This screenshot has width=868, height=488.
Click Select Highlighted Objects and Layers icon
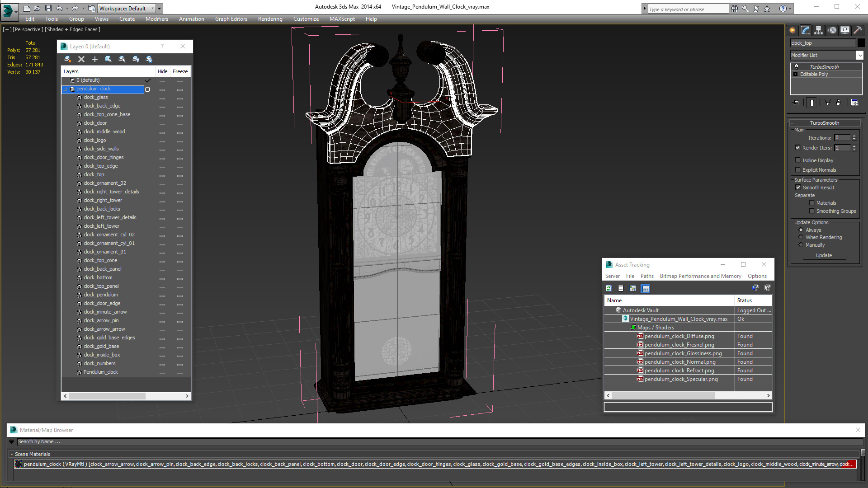point(108,59)
